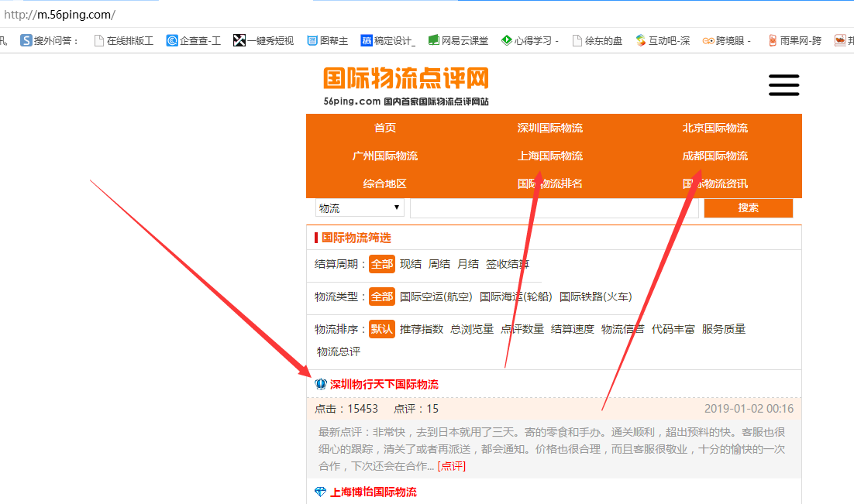Sort listings by 推荐指数
Screen dimensions: 854x504
422,329
